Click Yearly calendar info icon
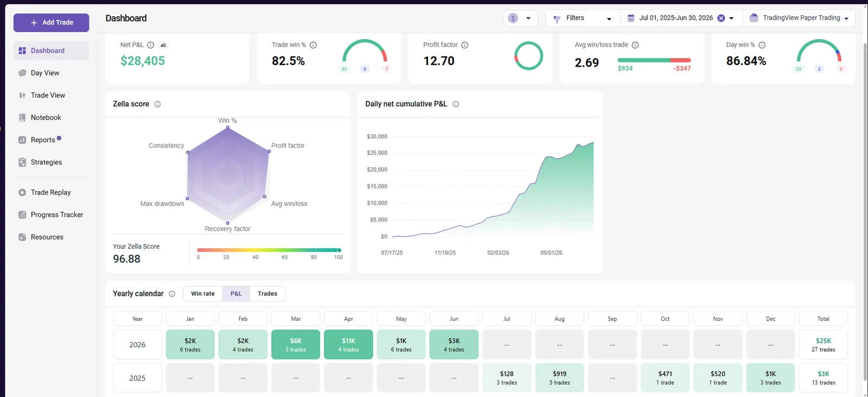This screenshot has width=868, height=397. point(172,294)
